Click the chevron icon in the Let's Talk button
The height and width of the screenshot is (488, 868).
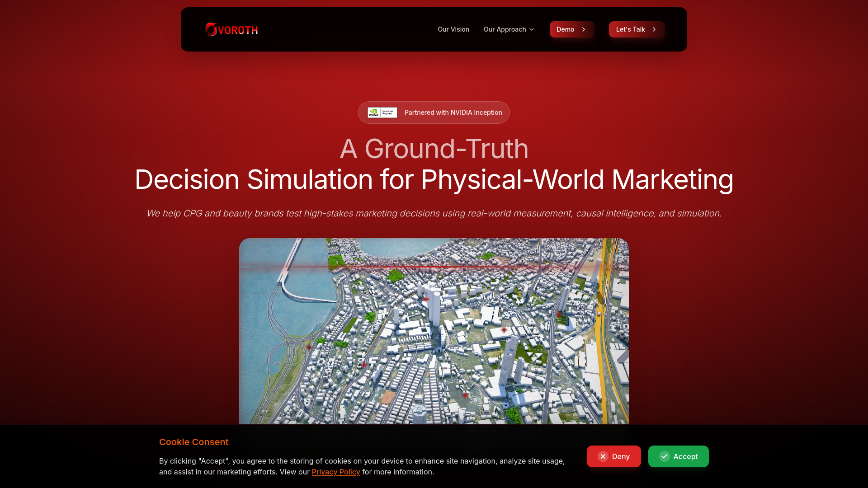click(654, 29)
